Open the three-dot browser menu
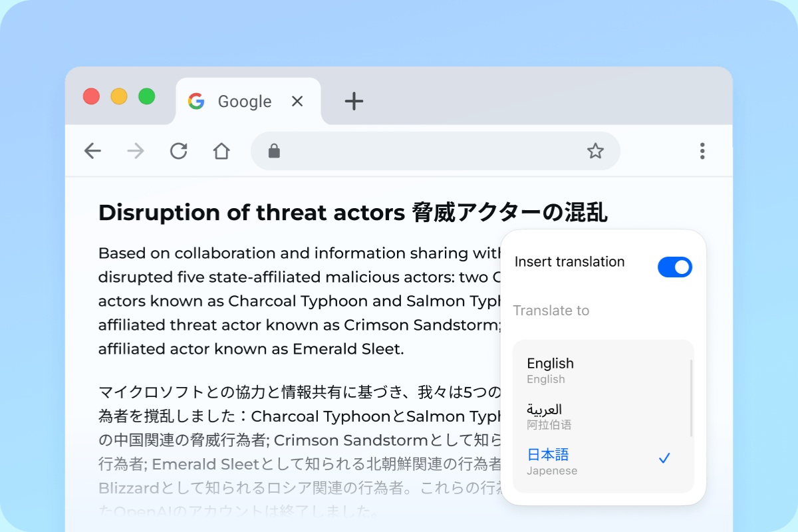The height and width of the screenshot is (532, 798). pos(702,151)
